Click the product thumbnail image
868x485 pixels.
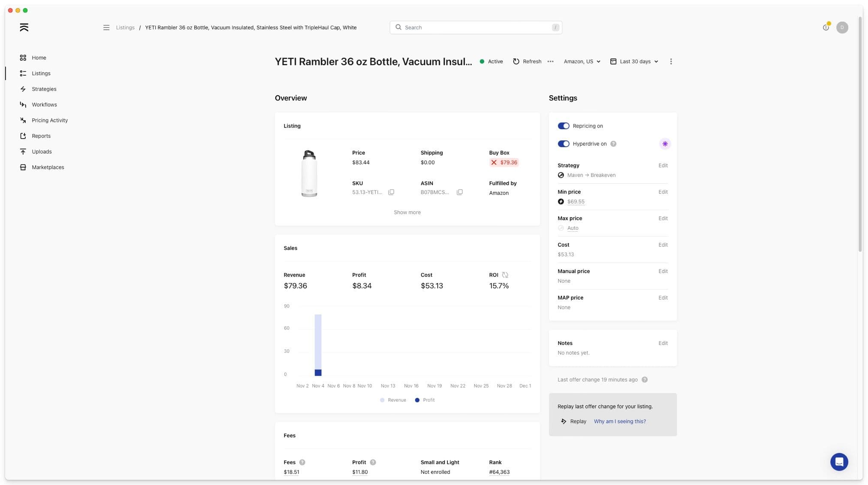(x=309, y=173)
